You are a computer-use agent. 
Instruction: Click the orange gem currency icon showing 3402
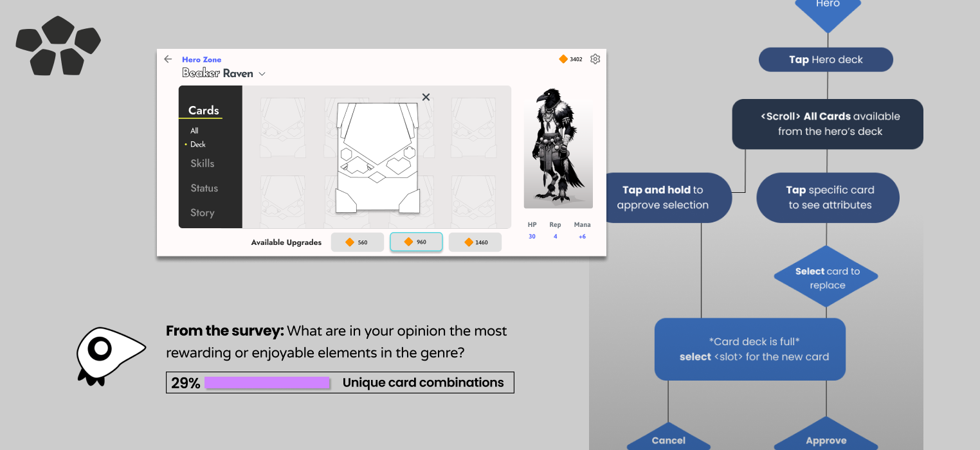(x=563, y=59)
